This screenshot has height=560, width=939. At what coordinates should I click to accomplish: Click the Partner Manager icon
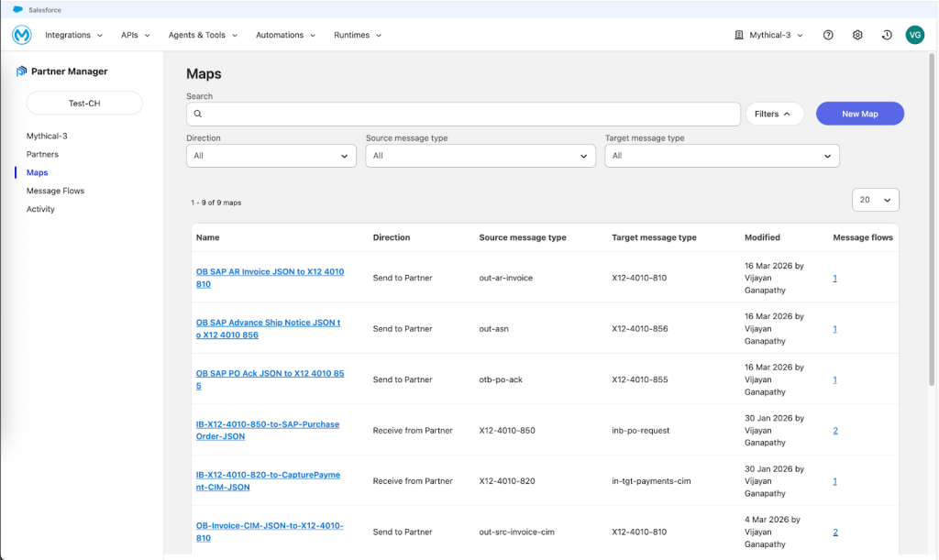tap(22, 71)
